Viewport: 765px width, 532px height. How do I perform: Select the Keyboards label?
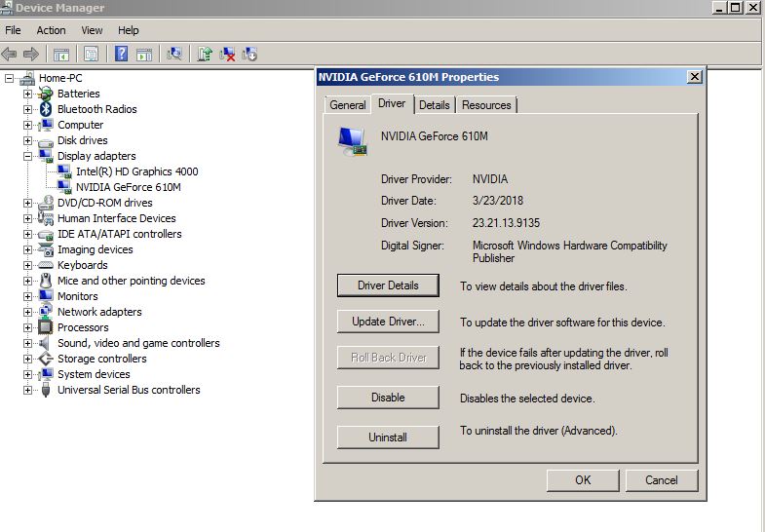pos(83,265)
